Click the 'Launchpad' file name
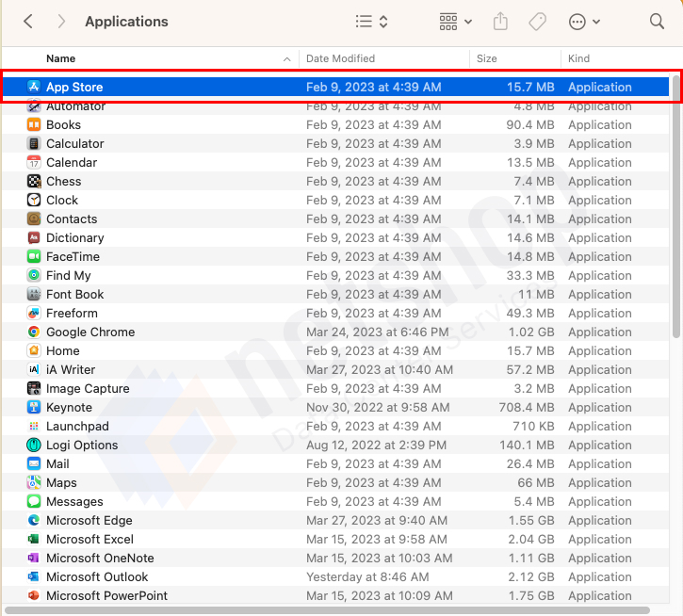 tap(77, 426)
